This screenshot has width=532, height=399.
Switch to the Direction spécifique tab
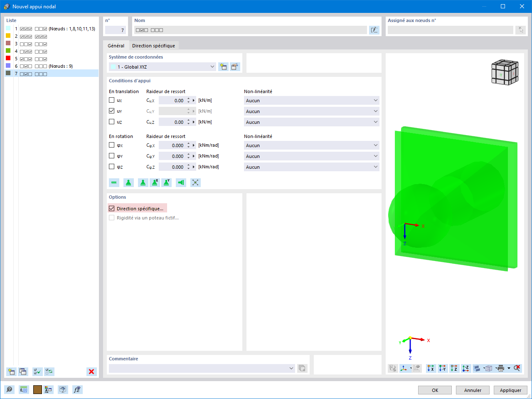coord(154,46)
